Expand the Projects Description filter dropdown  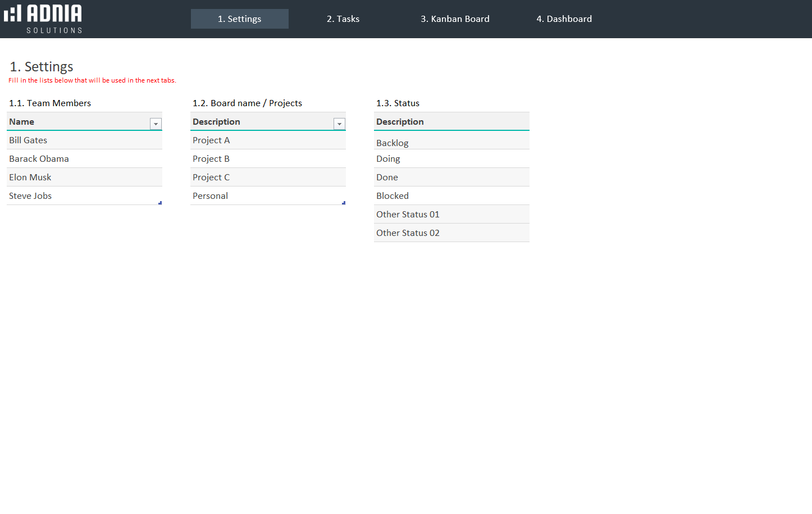(x=339, y=124)
